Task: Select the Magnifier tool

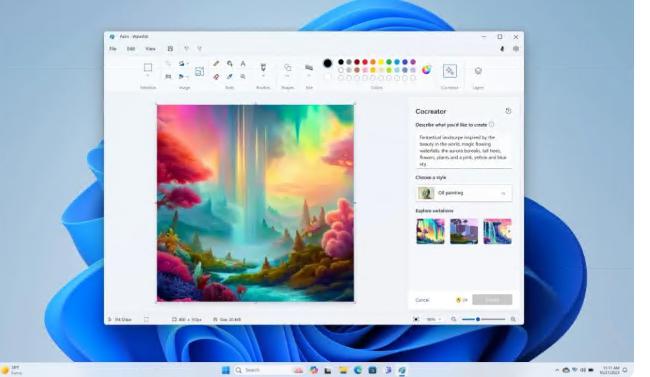Action: pyautogui.click(x=243, y=76)
